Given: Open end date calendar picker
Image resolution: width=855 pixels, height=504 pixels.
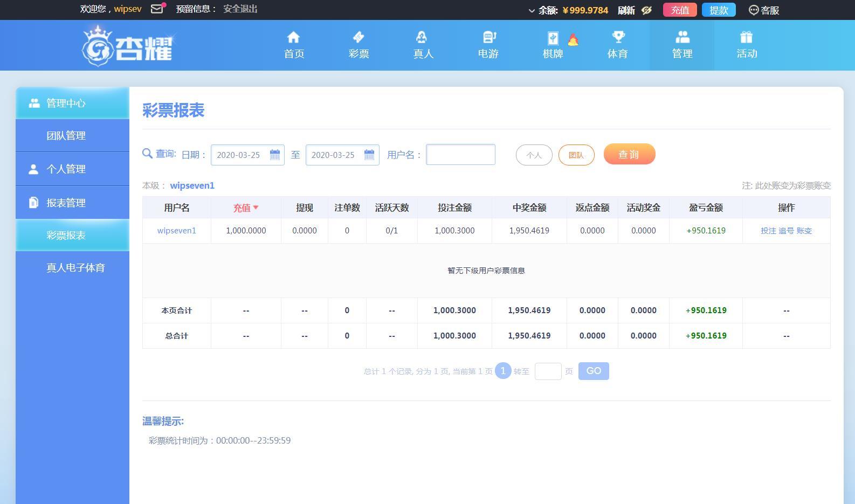Looking at the screenshot, I should 369,155.
